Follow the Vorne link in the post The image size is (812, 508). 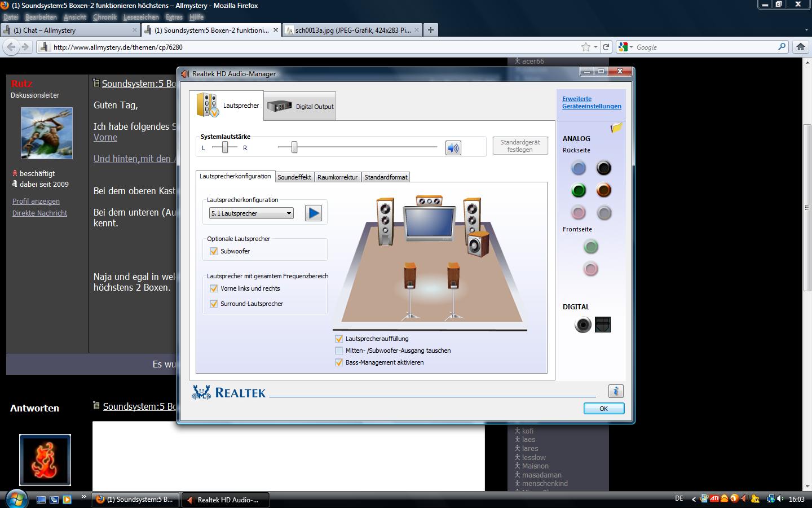(105, 137)
